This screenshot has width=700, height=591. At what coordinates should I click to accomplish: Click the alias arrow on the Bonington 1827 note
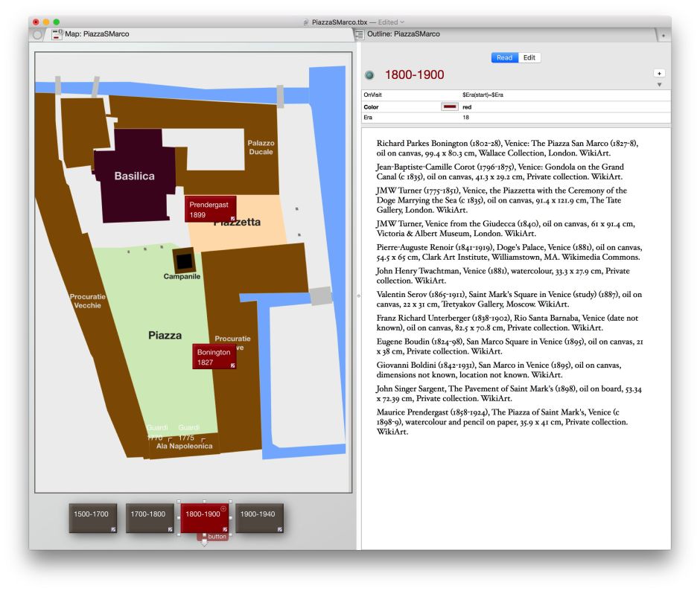232,365
